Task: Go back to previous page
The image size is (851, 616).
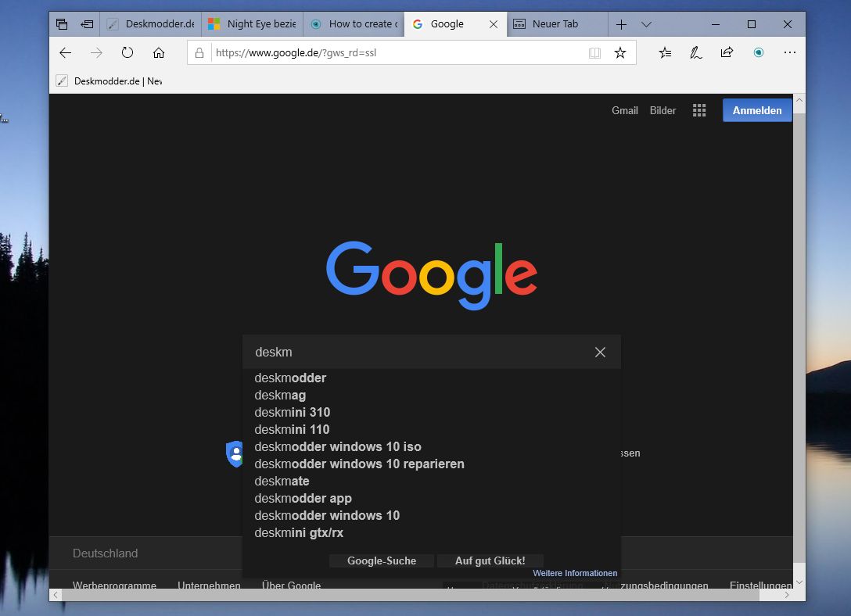Action: [65, 52]
